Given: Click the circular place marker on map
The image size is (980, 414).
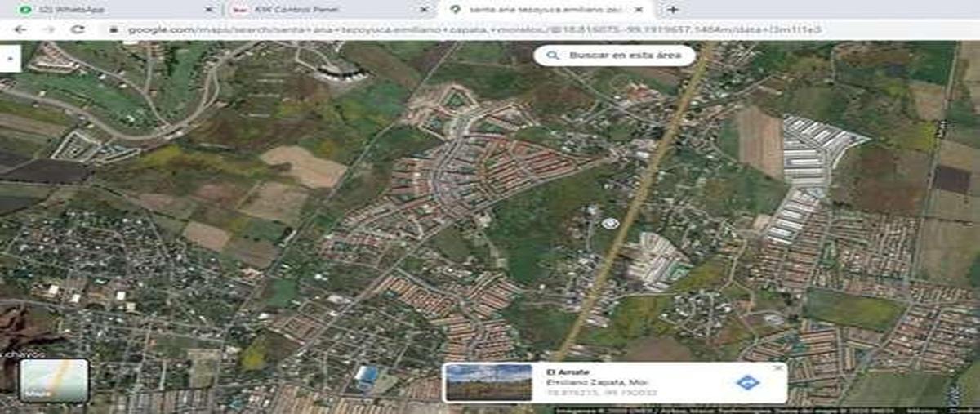Looking at the screenshot, I should pyautogui.click(x=608, y=223).
